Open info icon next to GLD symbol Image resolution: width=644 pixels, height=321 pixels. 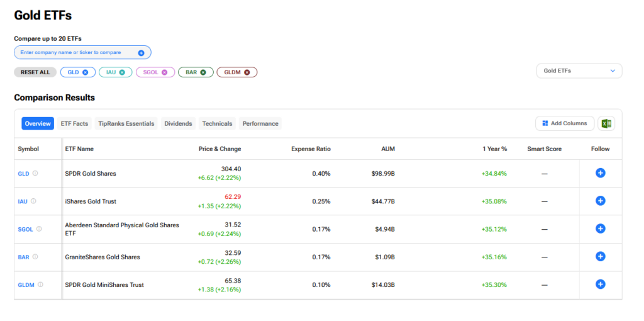35,174
